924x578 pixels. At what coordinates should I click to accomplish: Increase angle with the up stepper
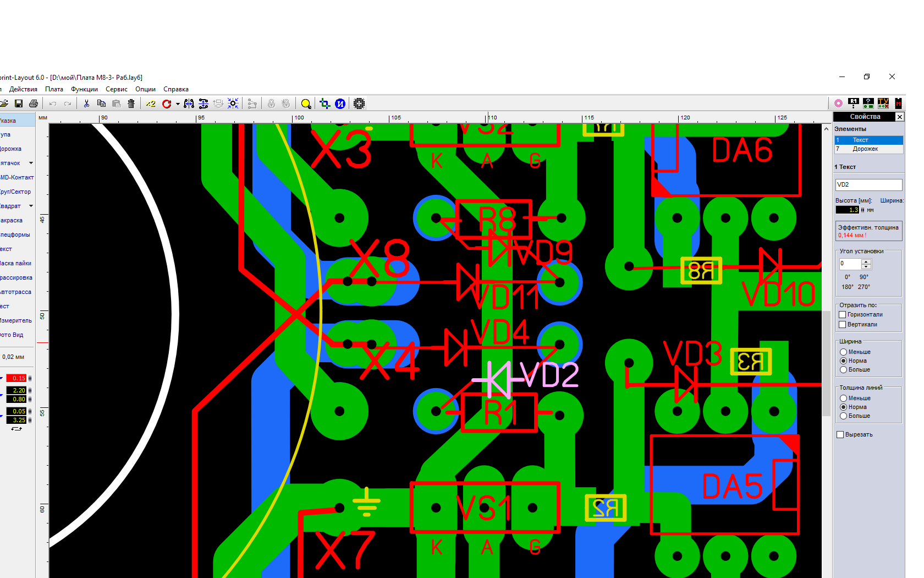point(866,261)
